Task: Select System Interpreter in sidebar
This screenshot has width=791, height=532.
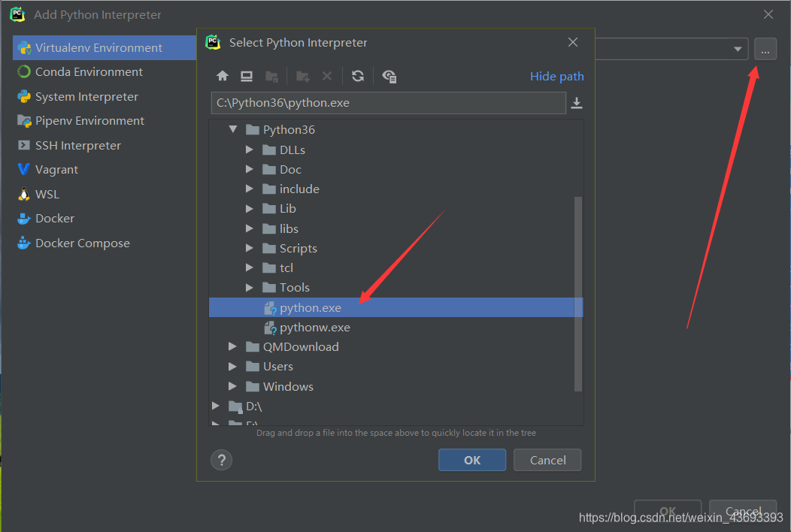Action: point(105,96)
